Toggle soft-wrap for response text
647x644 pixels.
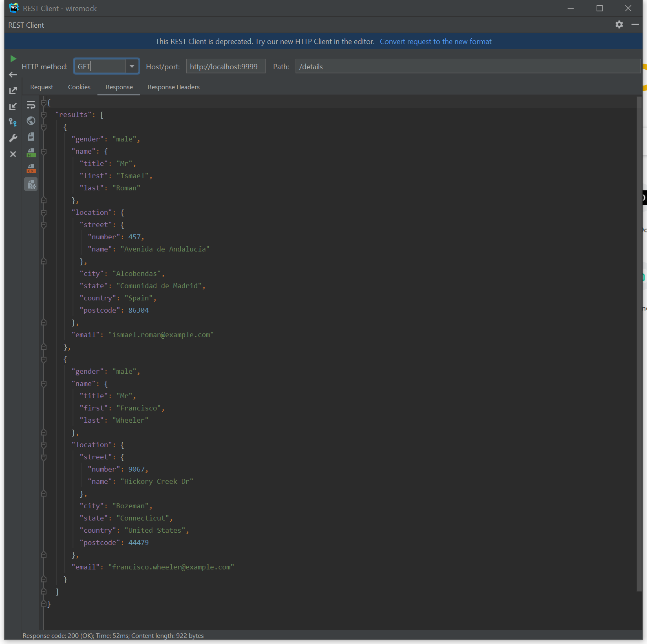(31, 105)
